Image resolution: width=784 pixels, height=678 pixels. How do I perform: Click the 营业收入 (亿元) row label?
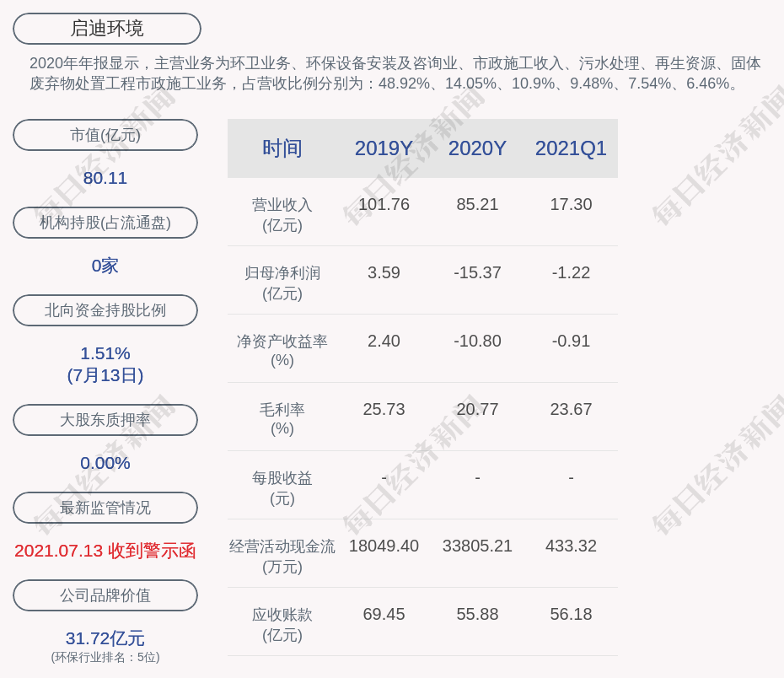coord(282,215)
